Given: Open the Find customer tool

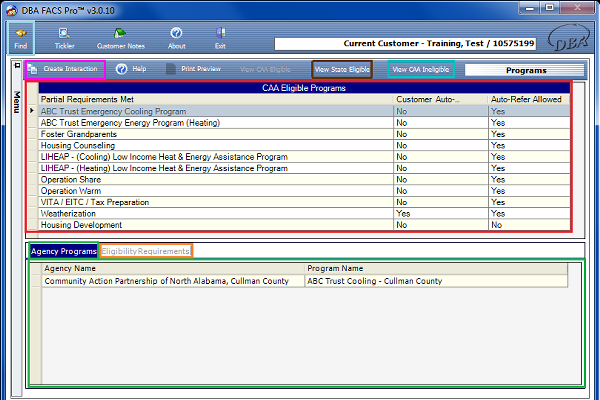Looking at the screenshot, I should click(21, 38).
